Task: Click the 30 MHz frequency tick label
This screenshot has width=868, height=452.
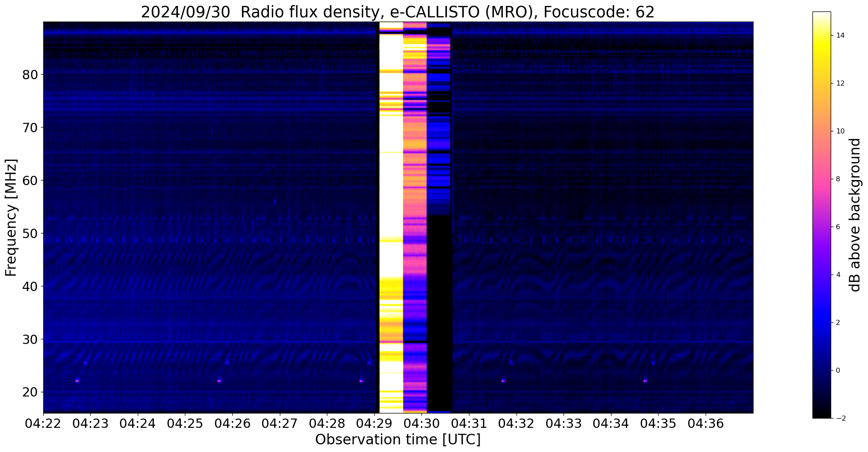Action: click(x=30, y=339)
